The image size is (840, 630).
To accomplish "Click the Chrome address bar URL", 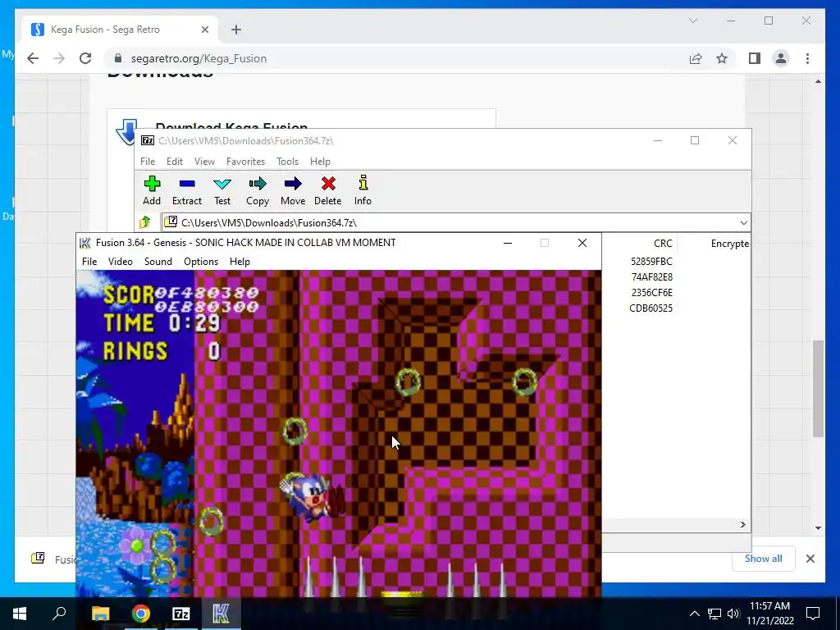I will tap(199, 58).
